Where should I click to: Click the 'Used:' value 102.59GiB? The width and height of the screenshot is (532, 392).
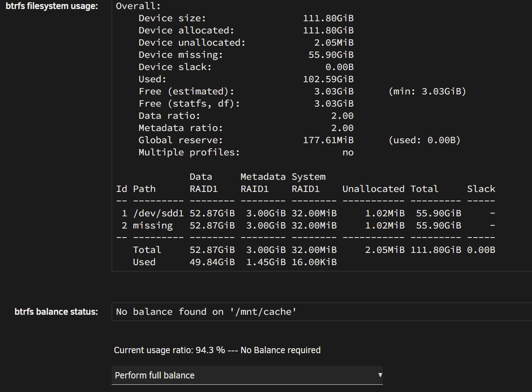(328, 79)
